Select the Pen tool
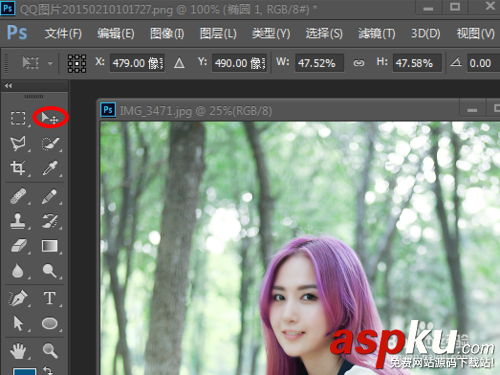 pyautogui.click(x=18, y=298)
